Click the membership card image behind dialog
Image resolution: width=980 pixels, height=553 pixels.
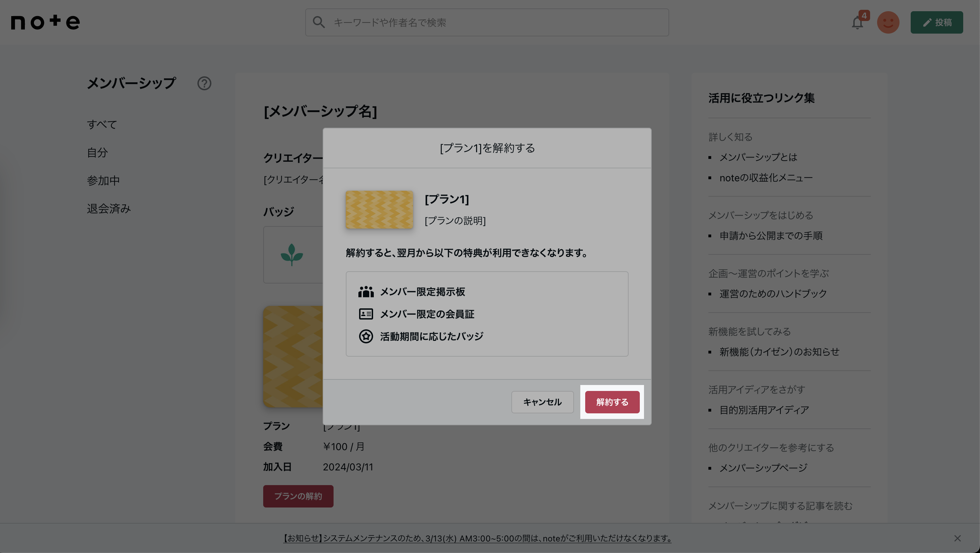click(293, 357)
